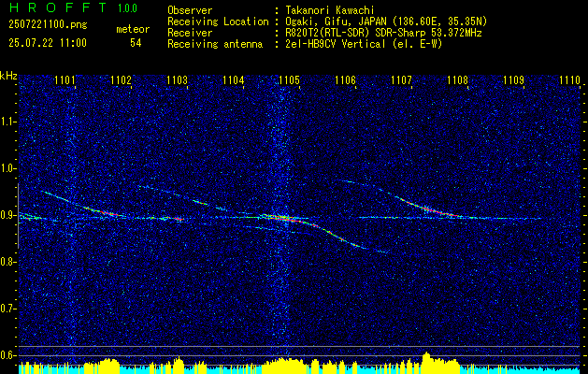Screen dimensions: 588x374
Task: Click the 1110 time axis marker
Action: [569, 79]
